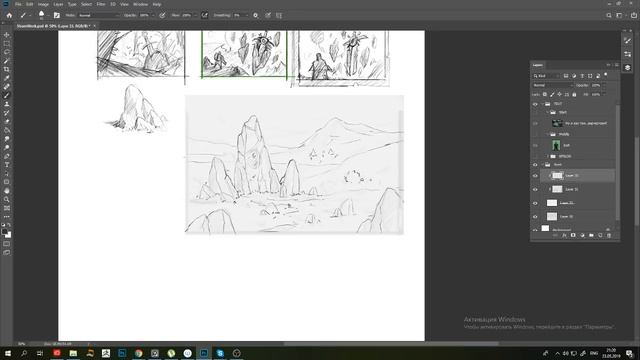The width and height of the screenshot is (640, 360).
Task: Select the Horizontal Type tool
Action: coord(7,164)
